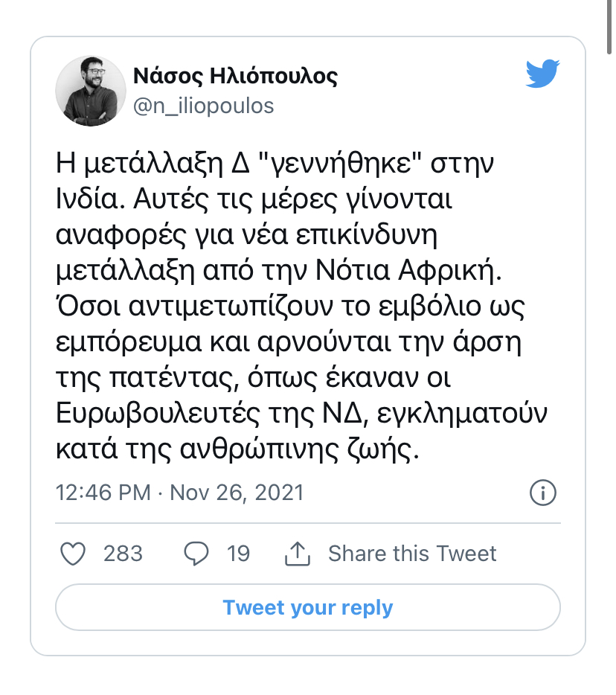This screenshot has height=695, width=616.
Task: Open the info circle icon
Action: (542, 493)
